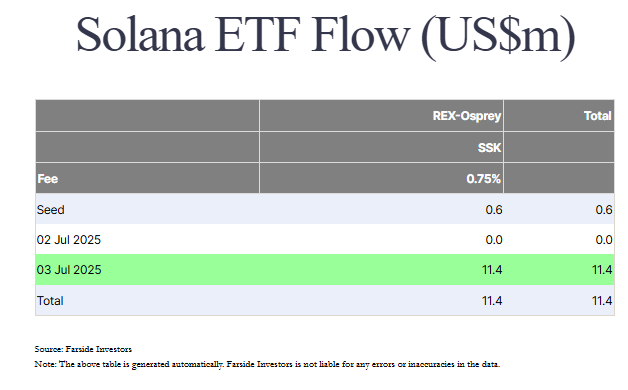
Task: Click the Seed row label
Action: (x=50, y=209)
